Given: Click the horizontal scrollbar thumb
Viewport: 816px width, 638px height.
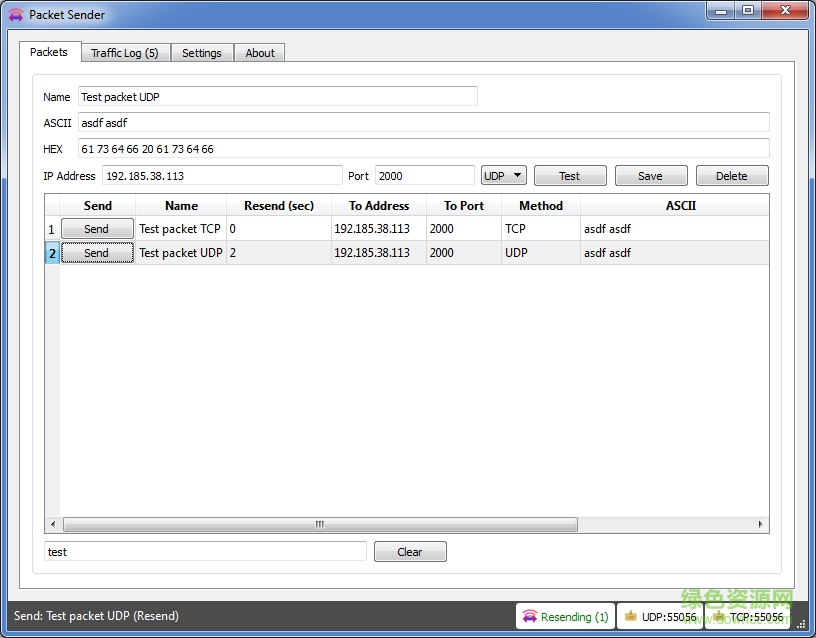Looking at the screenshot, I should [320, 524].
